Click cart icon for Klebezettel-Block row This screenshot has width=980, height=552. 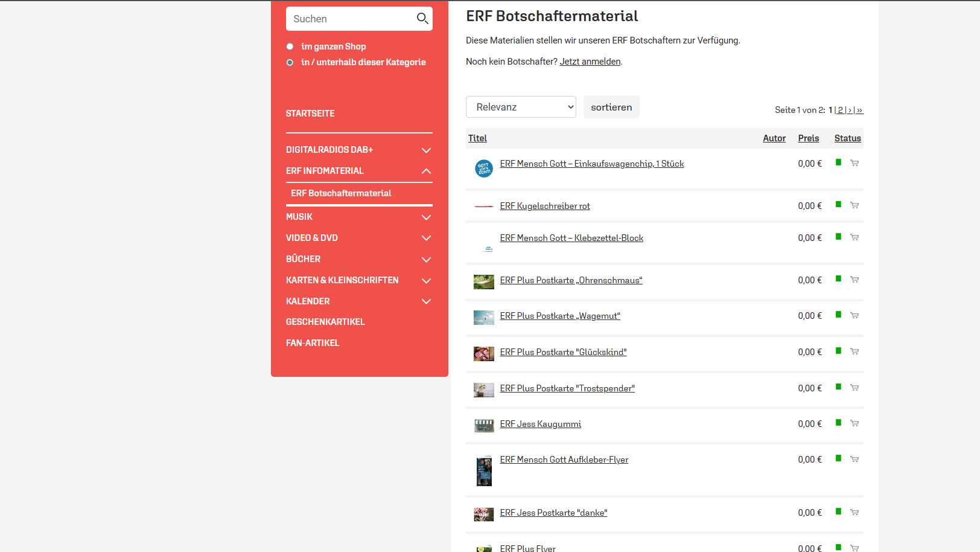point(854,237)
